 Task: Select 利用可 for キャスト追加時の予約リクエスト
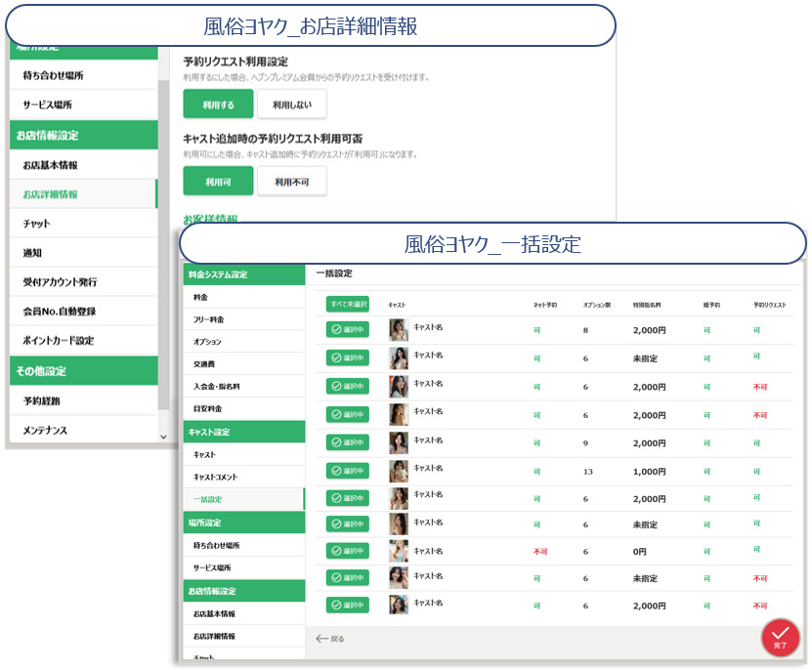point(218,182)
